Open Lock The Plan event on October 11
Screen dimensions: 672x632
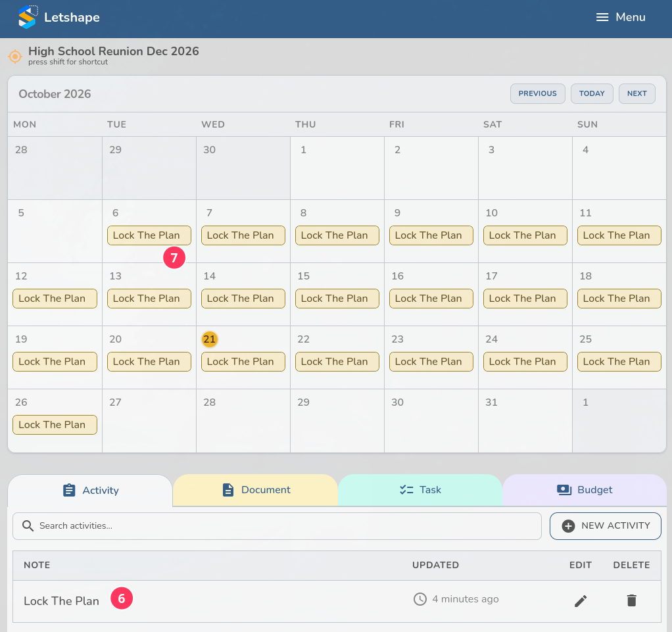pos(619,235)
